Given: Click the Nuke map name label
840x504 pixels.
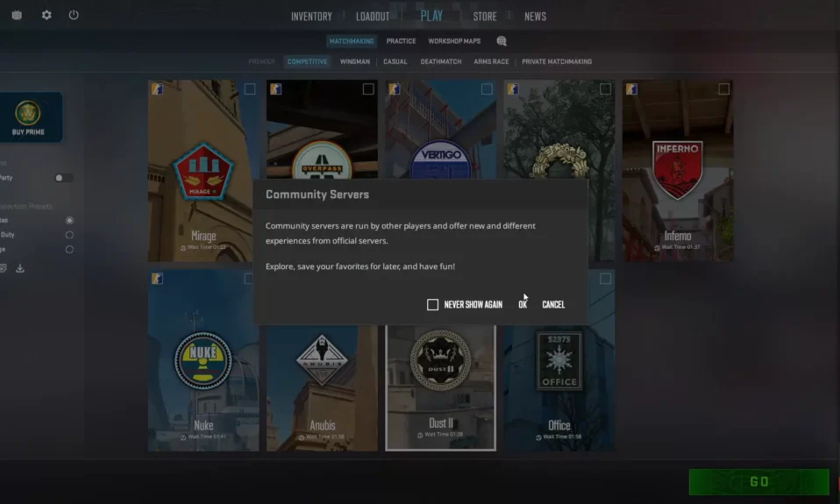Looking at the screenshot, I should pyautogui.click(x=203, y=425).
